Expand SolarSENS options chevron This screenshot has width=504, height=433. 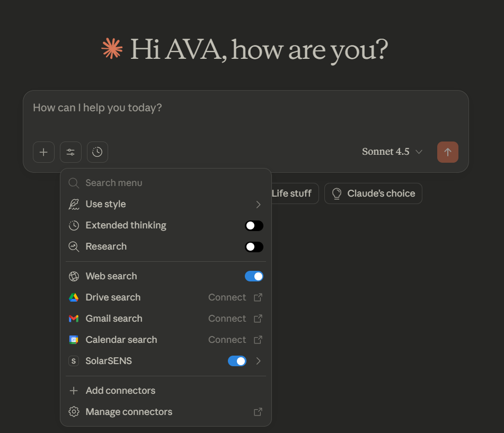(258, 361)
